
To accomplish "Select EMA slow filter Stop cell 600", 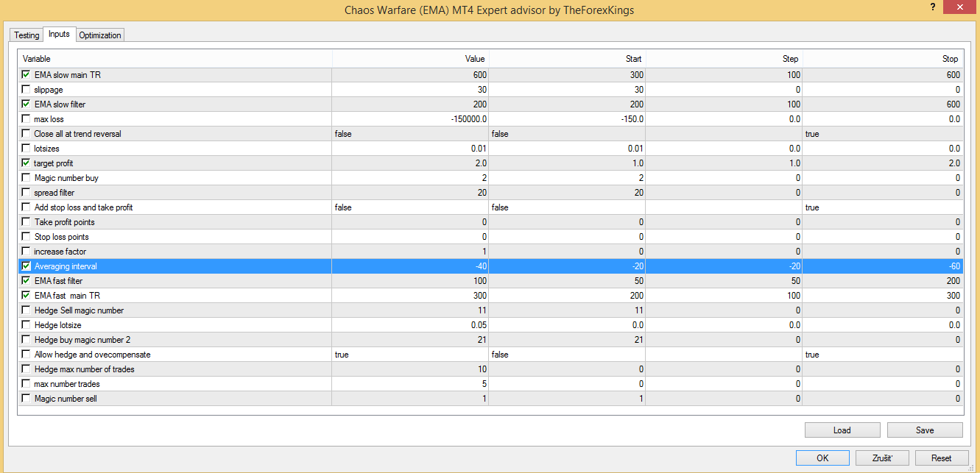I will [x=881, y=104].
